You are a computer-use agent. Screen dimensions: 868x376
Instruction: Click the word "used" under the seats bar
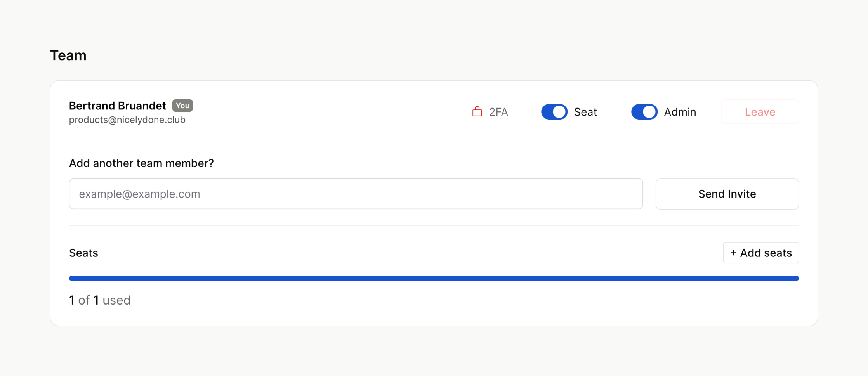(116, 300)
